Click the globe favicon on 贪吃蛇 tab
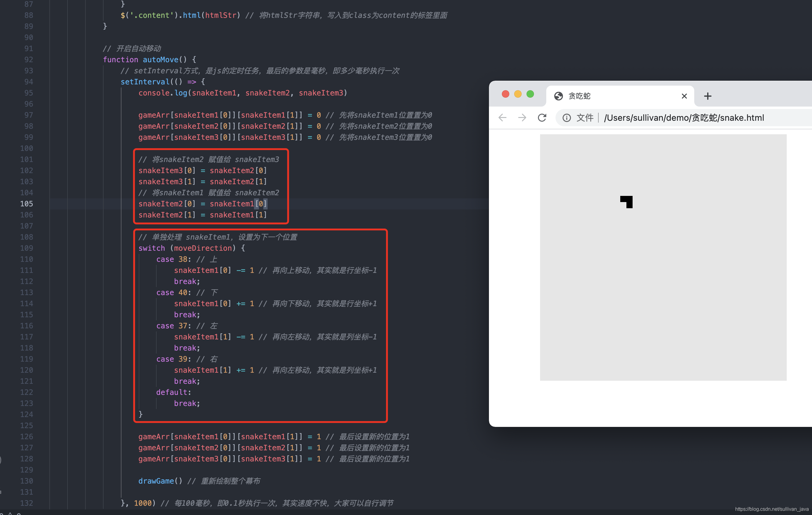 558,96
